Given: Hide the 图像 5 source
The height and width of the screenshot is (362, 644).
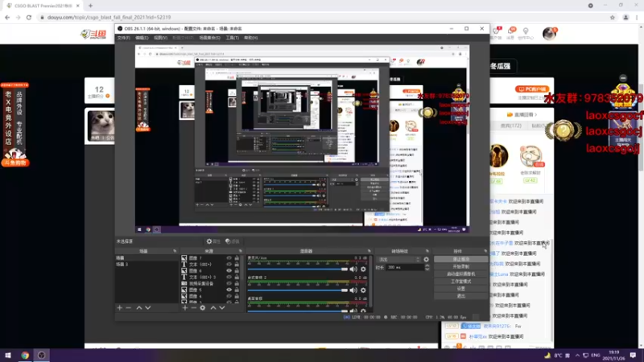Looking at the screenshot, I should click(x=229, y=290).
